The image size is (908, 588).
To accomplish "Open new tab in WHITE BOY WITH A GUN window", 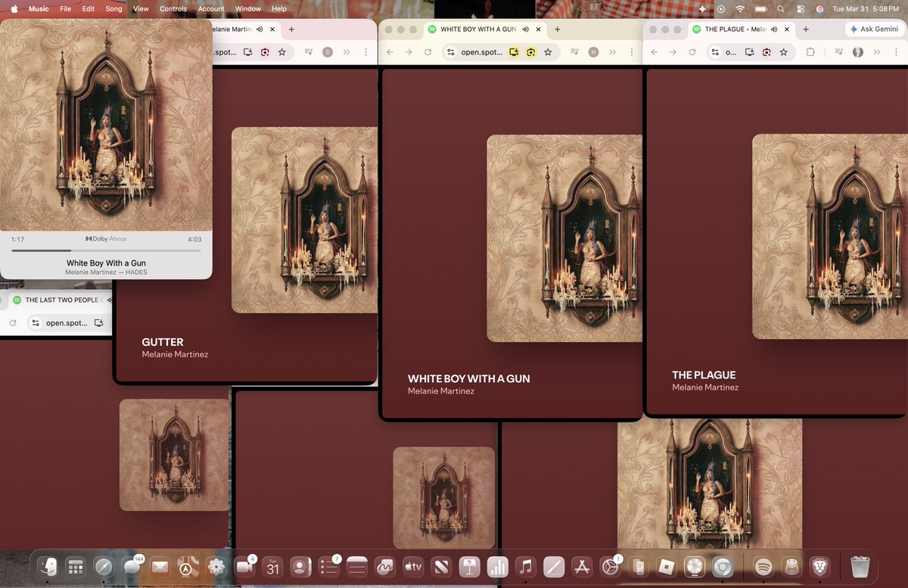I will 558,30.
